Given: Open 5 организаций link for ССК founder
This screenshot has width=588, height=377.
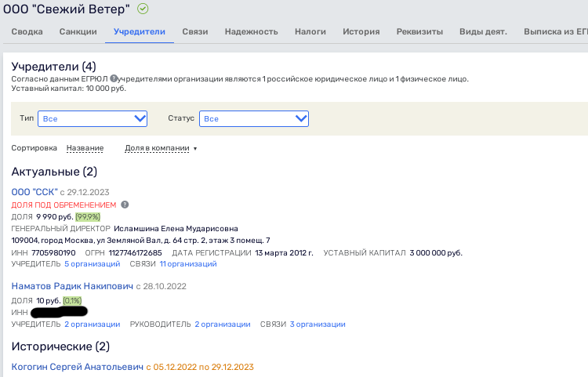Looking at the screenshot, I should point(93,264).
